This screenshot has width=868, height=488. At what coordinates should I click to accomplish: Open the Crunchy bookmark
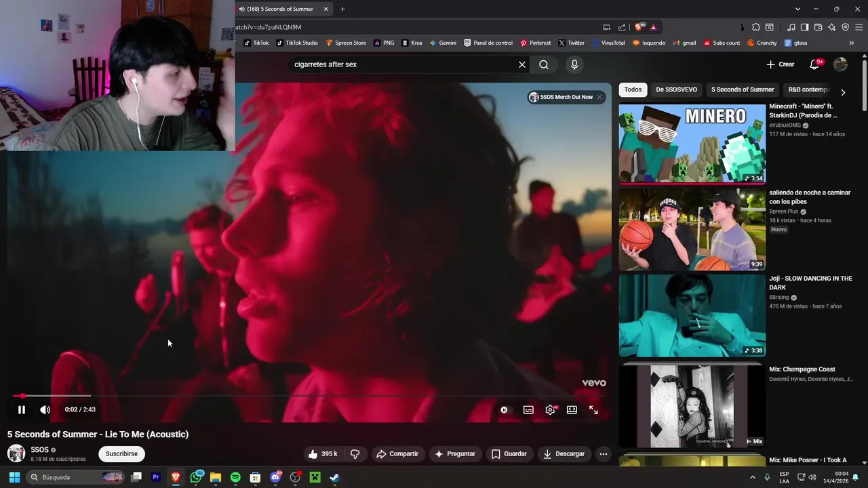(762, 43)
